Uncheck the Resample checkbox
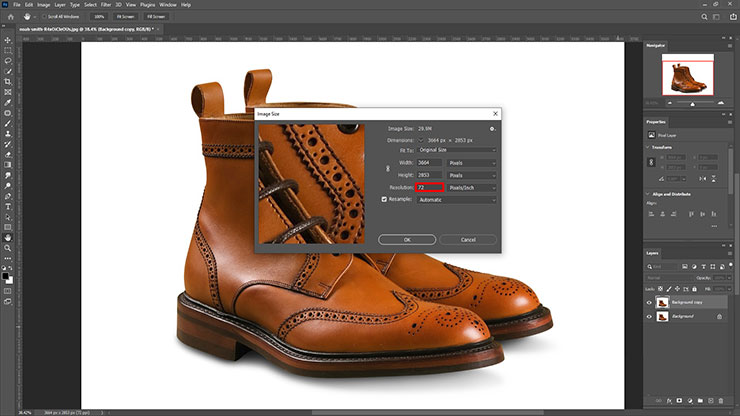Image resolution: width=740 pixels, height=416 pixels. click(384, 199)
